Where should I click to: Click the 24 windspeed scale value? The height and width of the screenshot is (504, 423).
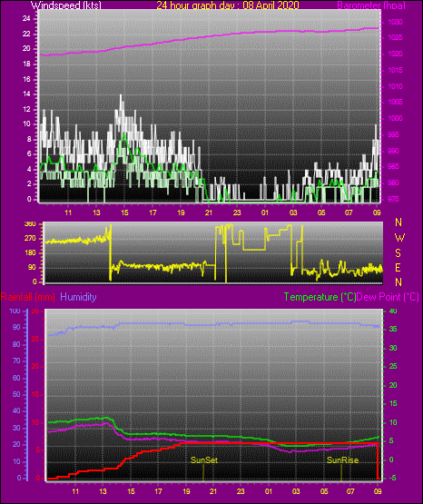pos(26,19)
